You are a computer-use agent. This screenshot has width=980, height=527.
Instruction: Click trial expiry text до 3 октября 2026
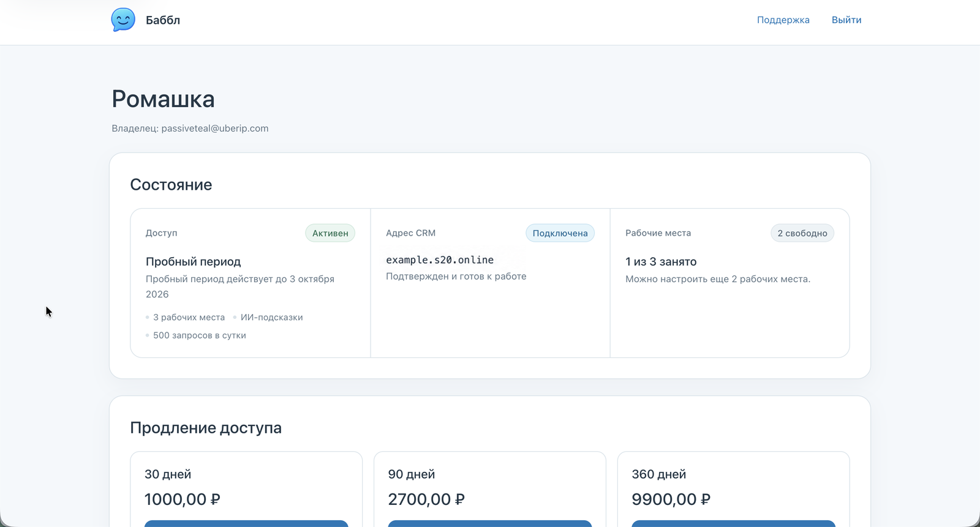tap(240, 286)
